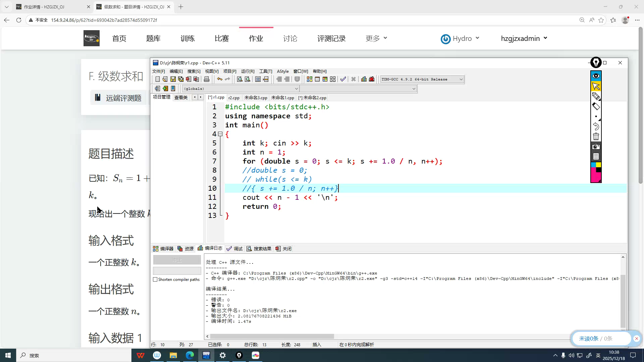Open Dev-C++ from the Windows taskbar

(x=206, y=355)
